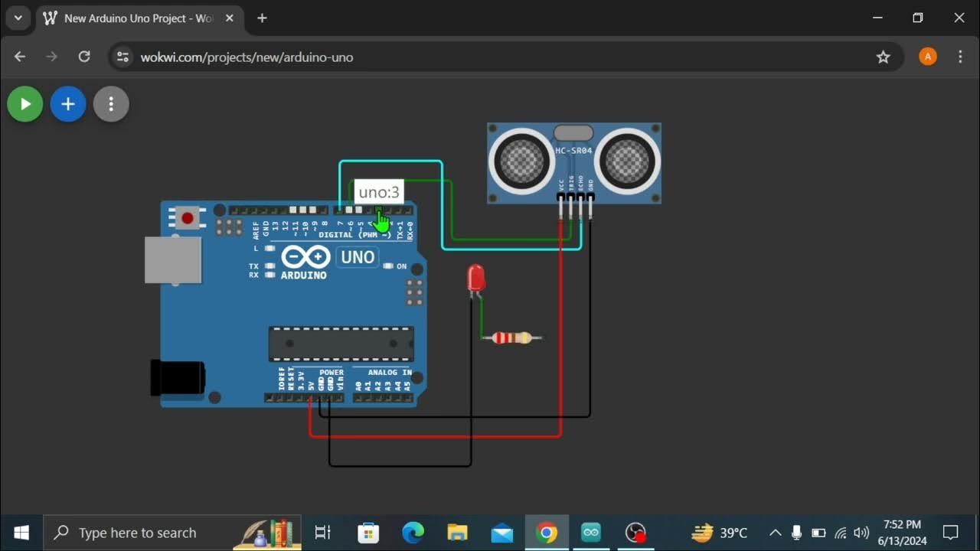
Task: Select the red 5V power wire
Action: point(561,329)
